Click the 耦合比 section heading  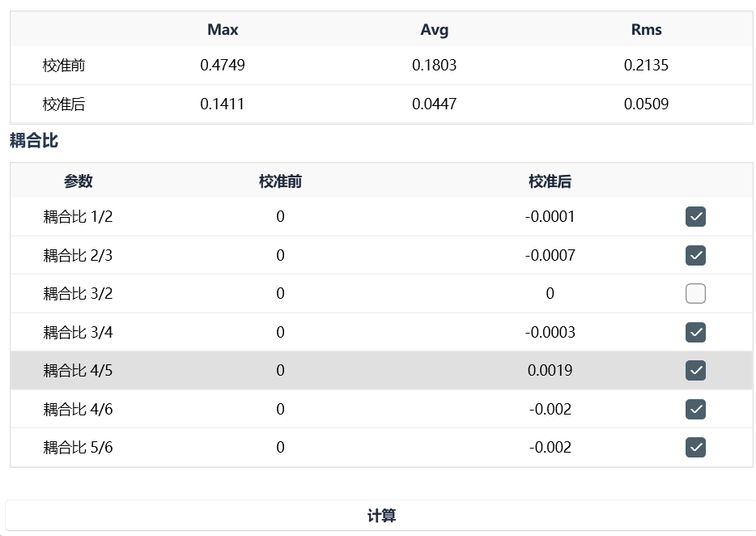click(x=34, y=141)
